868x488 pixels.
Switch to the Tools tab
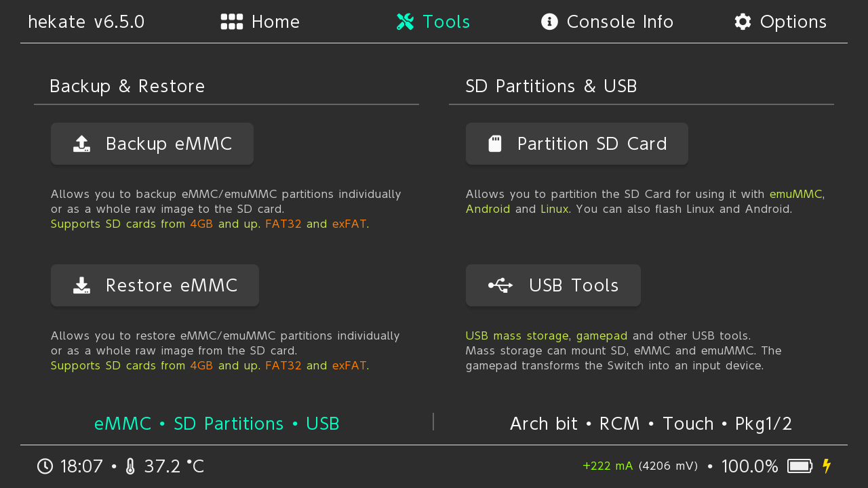[x=433, y=22]
